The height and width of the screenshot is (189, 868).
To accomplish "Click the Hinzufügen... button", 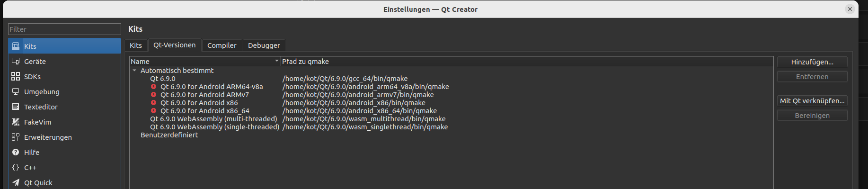I will 812,62.
